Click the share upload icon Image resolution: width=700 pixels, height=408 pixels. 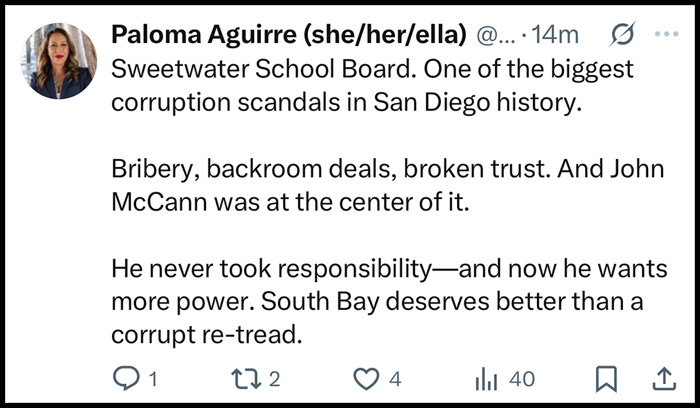[x=664, y=379]
